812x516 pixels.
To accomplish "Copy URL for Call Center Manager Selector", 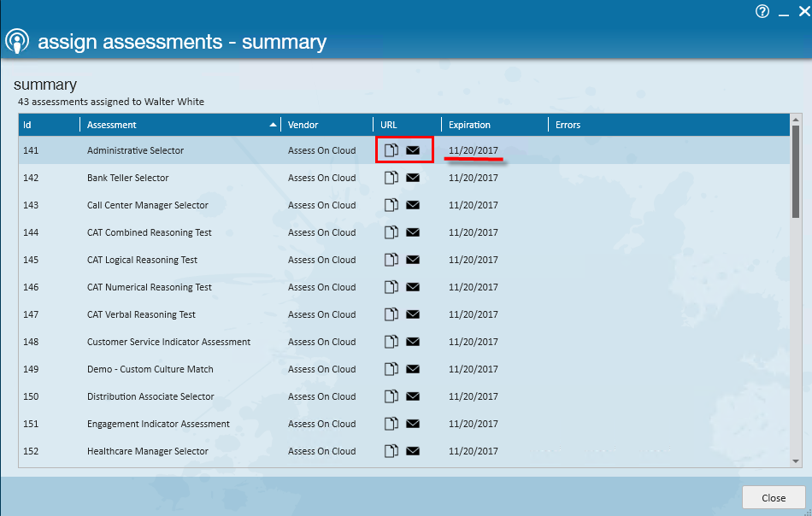I will pyautogui.click(x=391, y=205).
